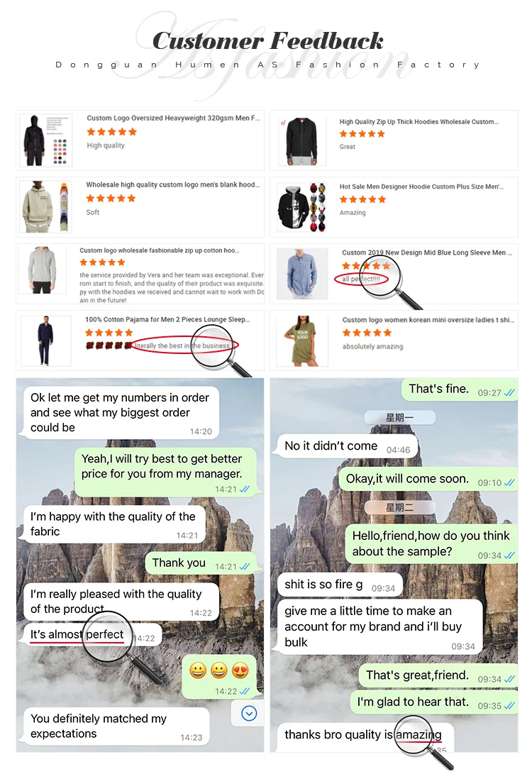532x774 pixels.
Task: Click the blue long-sleeve shirt thumbnail
Action: [302, 274]
